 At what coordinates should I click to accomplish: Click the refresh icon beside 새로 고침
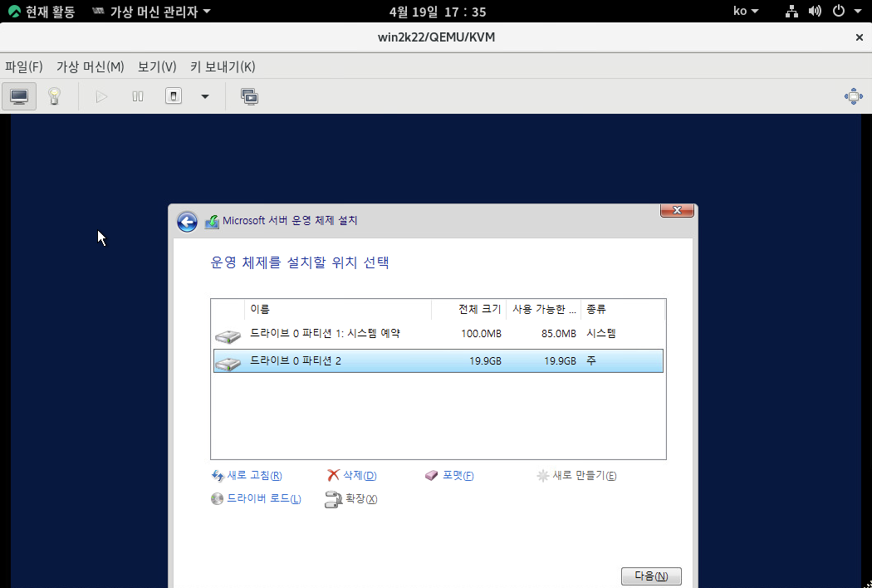click(218, 476)
